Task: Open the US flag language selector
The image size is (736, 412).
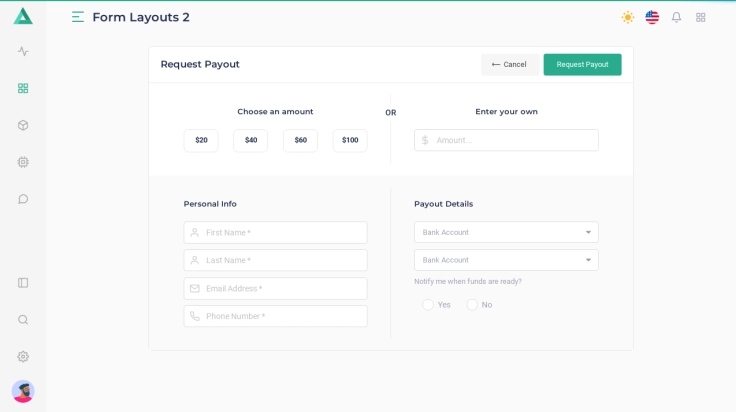Action: [x=652, y=17]
